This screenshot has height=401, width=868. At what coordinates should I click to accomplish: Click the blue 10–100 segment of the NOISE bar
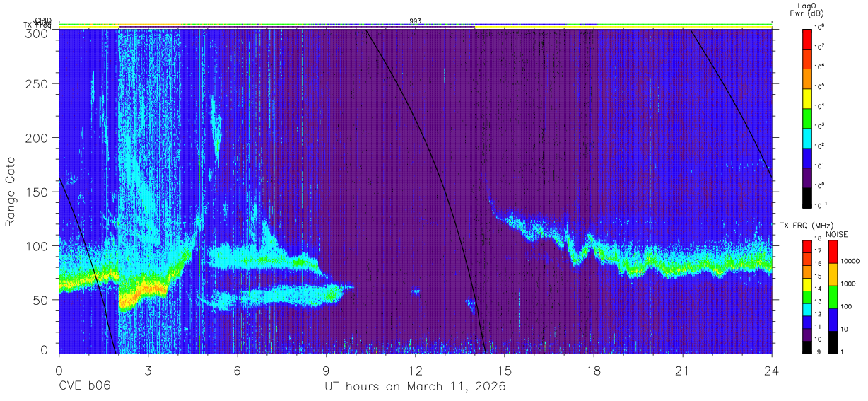click(x=832, y=319)
